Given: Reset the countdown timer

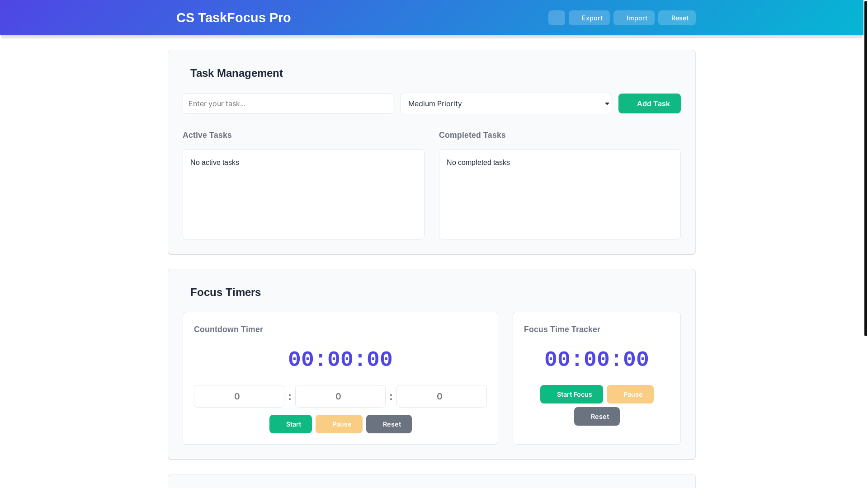Looking at the screenshot, I should [x=389, y=424].
